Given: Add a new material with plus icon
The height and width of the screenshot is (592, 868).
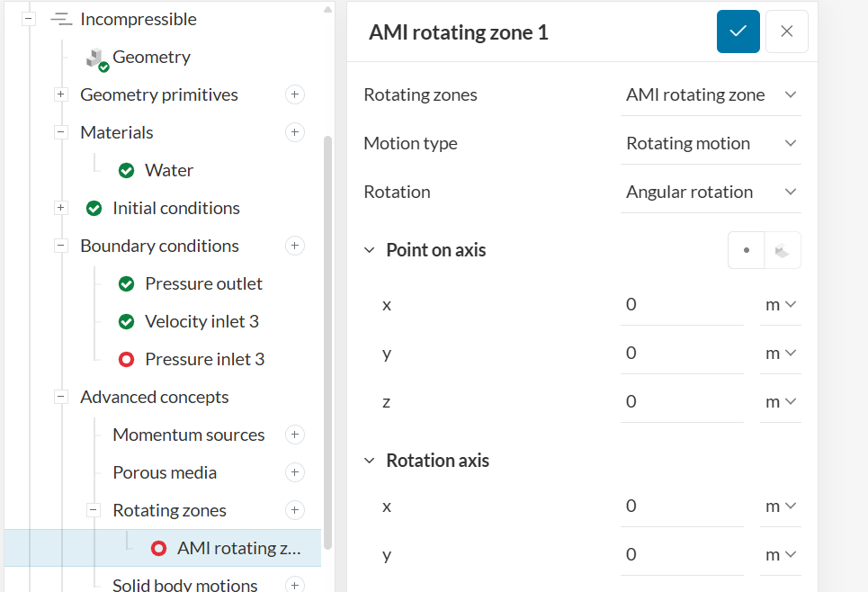Looking at the screenshot, I should [294, 132].
